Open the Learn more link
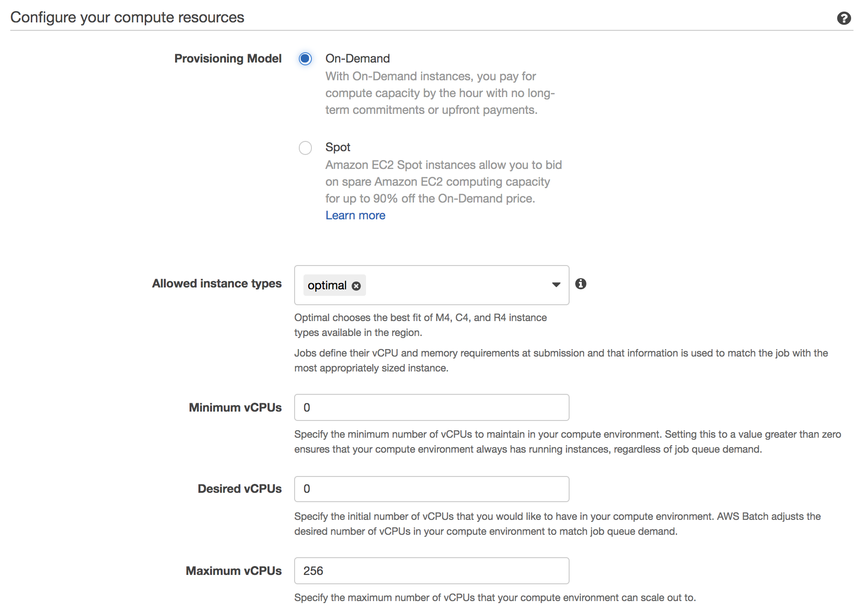Viewport: 860px width, 616px height. (x=355, y=215)
